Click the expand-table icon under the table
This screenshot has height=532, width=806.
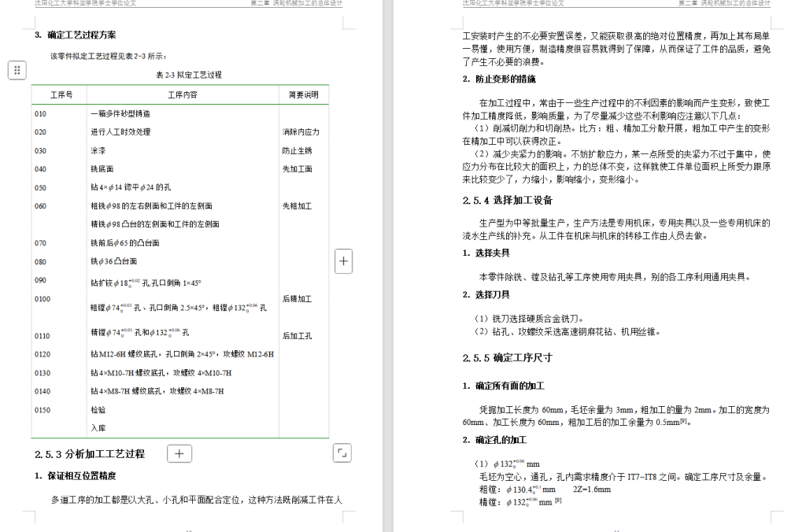(x=342, y=453)
